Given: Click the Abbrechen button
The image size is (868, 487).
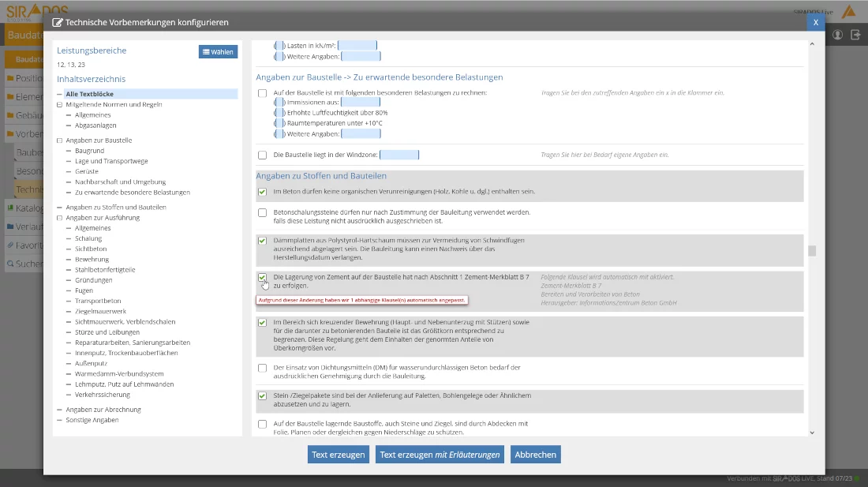Looking at the screenshot, I should 535,455.
